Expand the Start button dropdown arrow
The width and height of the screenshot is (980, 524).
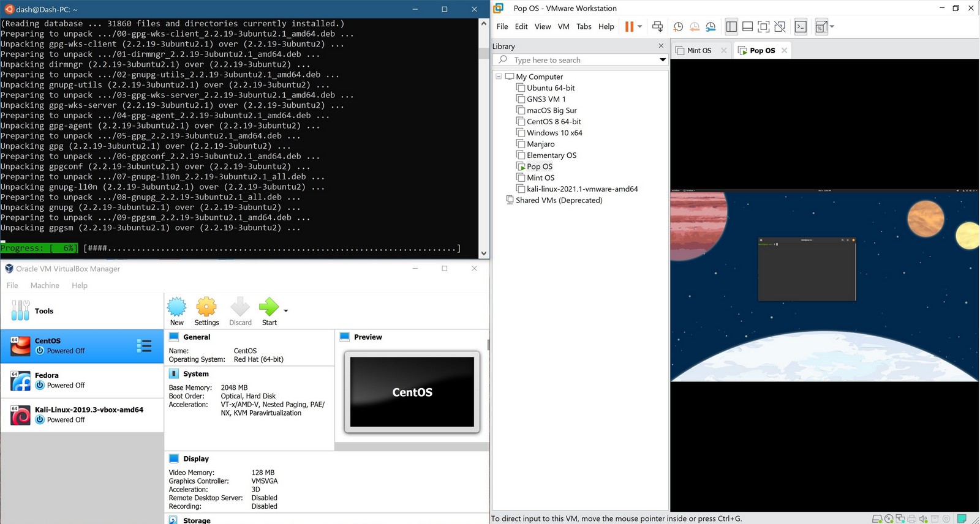[286, 311]
